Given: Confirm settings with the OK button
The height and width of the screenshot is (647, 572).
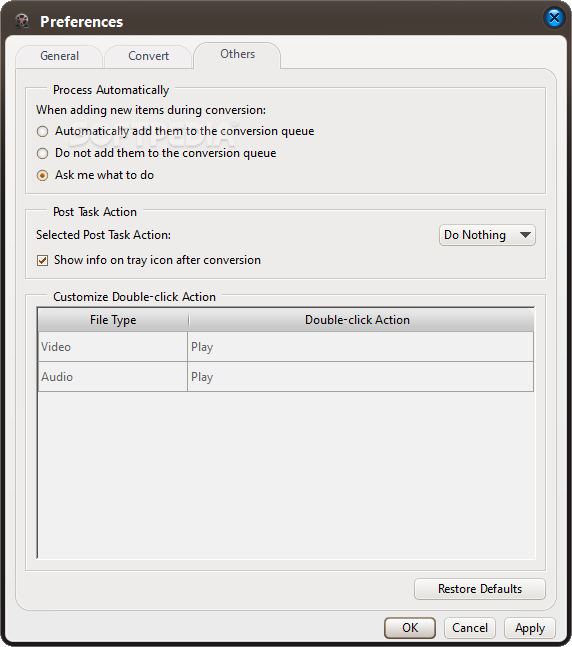Looking at the screenshot, I should (x=410, y=628).
